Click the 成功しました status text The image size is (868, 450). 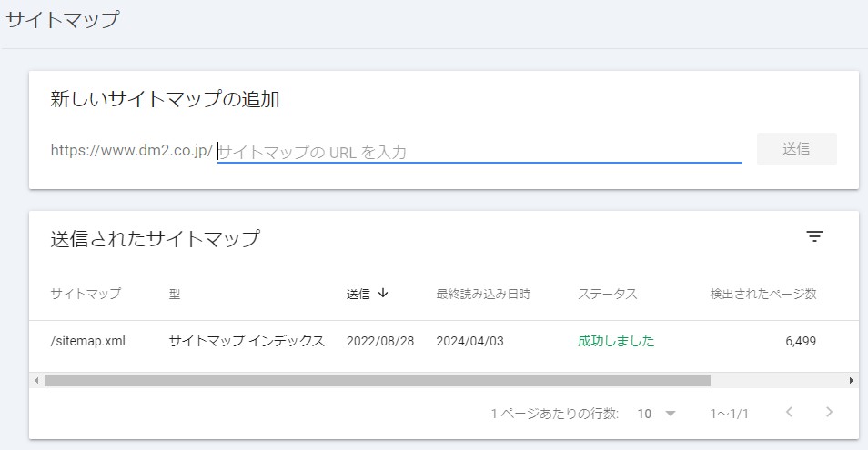coord(616,341)
